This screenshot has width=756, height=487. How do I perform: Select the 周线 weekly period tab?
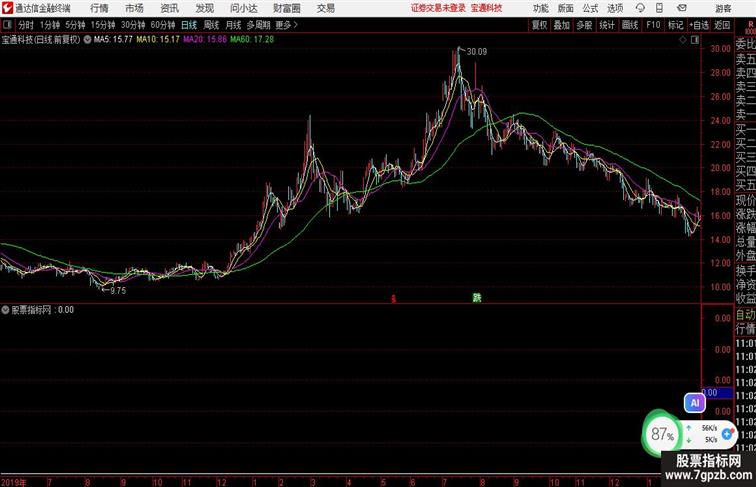(211, 25)
